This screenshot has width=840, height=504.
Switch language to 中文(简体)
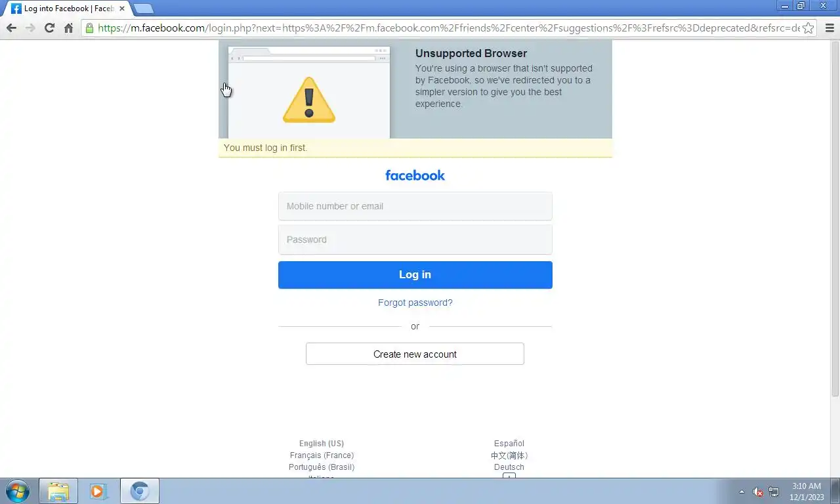[x=509, y=455]
